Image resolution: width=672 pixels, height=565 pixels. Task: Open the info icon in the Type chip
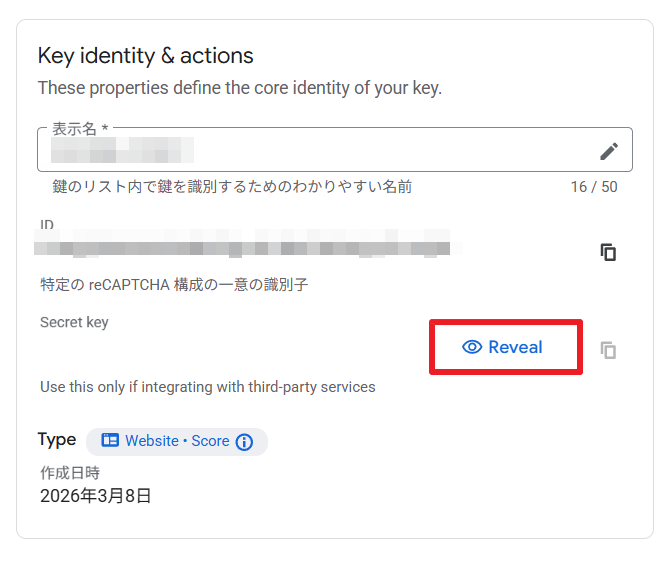coord(244,442)
